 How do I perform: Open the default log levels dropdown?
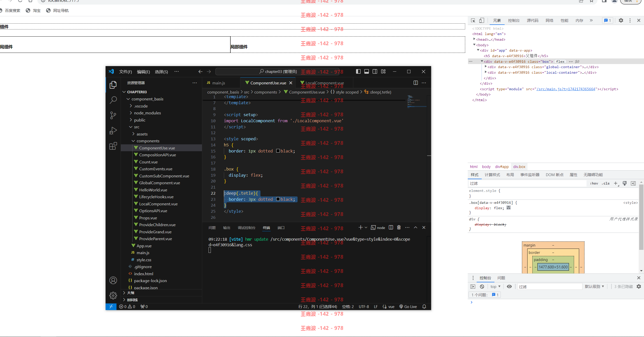(x=594, y=286)
